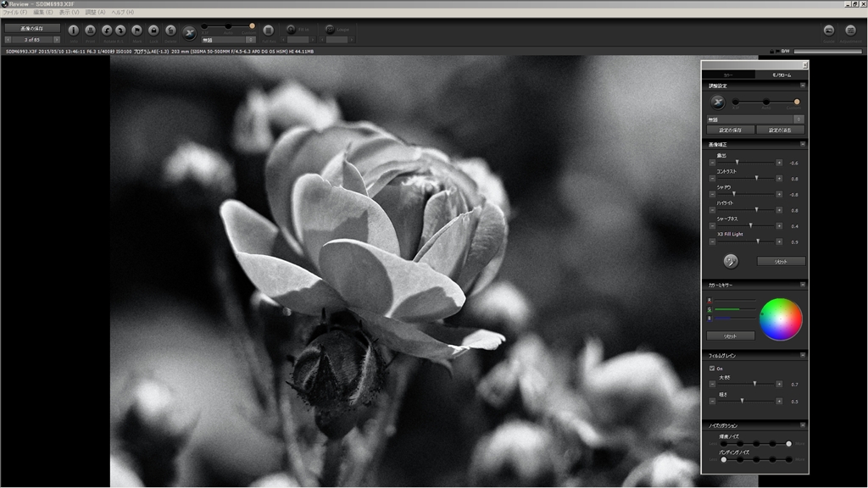The height and width of the screenshot is (488, 868).
Task: Toggle film grain On checkbox
Action: point(712,368)
